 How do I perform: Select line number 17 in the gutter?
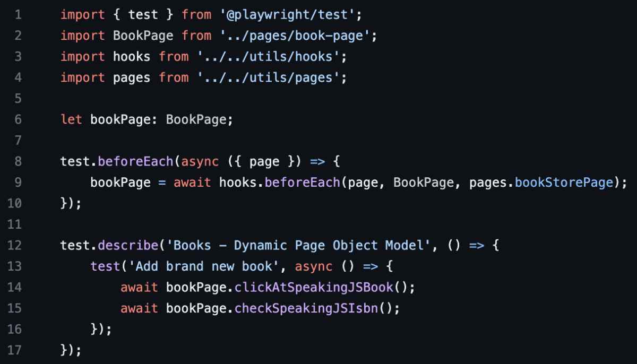(x=15, y=350)
